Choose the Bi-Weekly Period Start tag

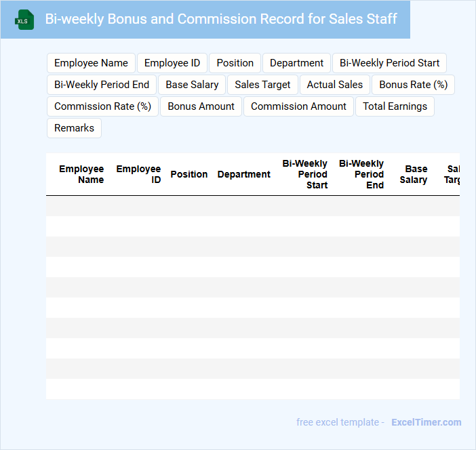point(389,63)
